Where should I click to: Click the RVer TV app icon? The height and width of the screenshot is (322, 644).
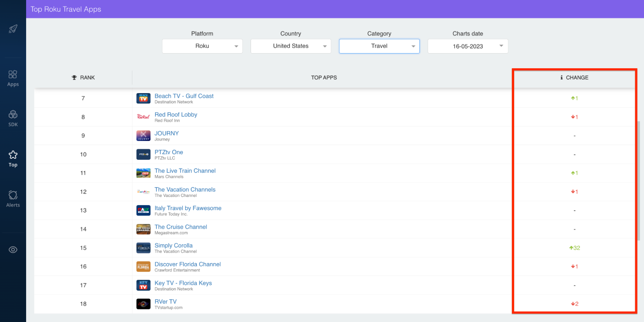click(143, 304)
